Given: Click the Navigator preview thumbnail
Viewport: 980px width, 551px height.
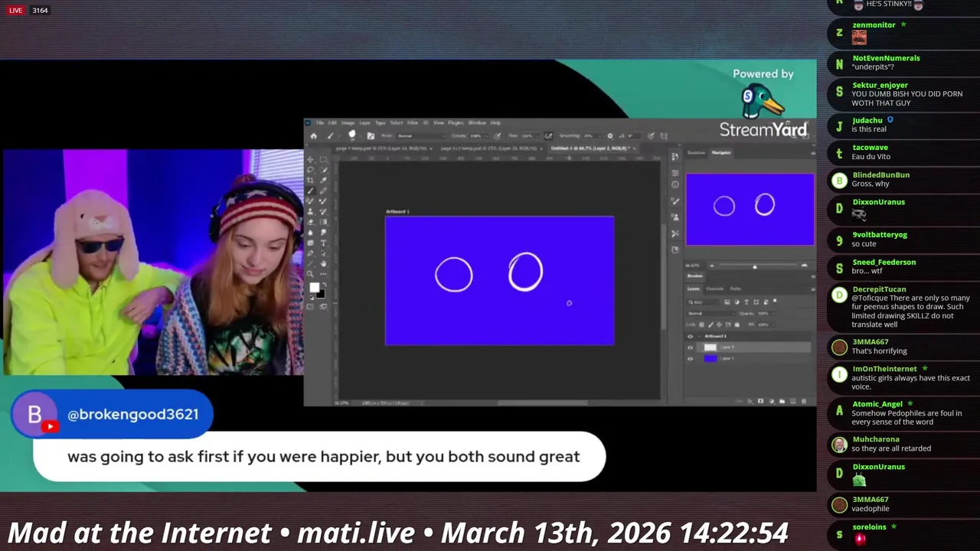Looking at the screenshot, I should pyautogui.click(x=750, y=210).
